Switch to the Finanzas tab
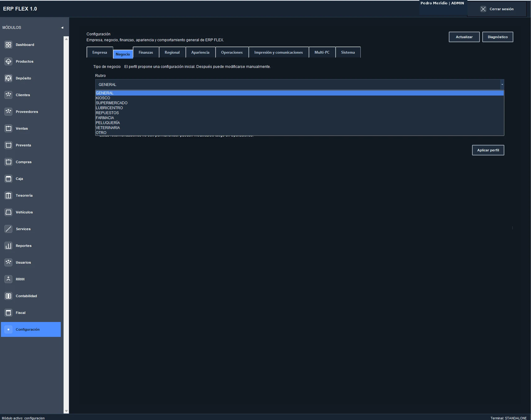Viewport: 531px width, 420px height. tap(146, 52)
